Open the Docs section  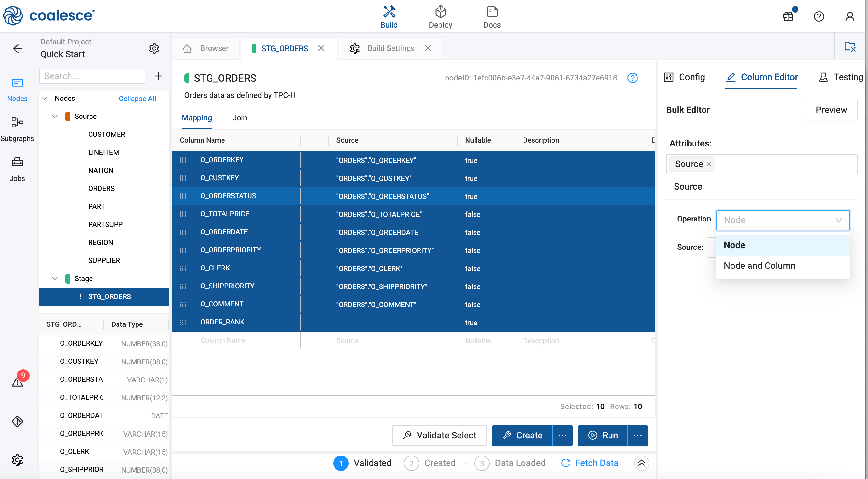click(492, 17)
